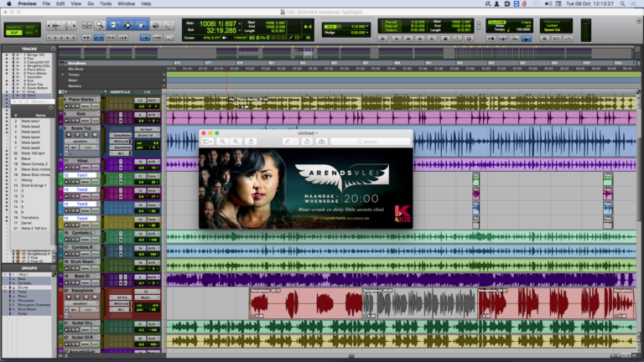Click the zoom in magnifier in Preview window
The height and width of the screenshot is (362, 644).
point(236,142)
